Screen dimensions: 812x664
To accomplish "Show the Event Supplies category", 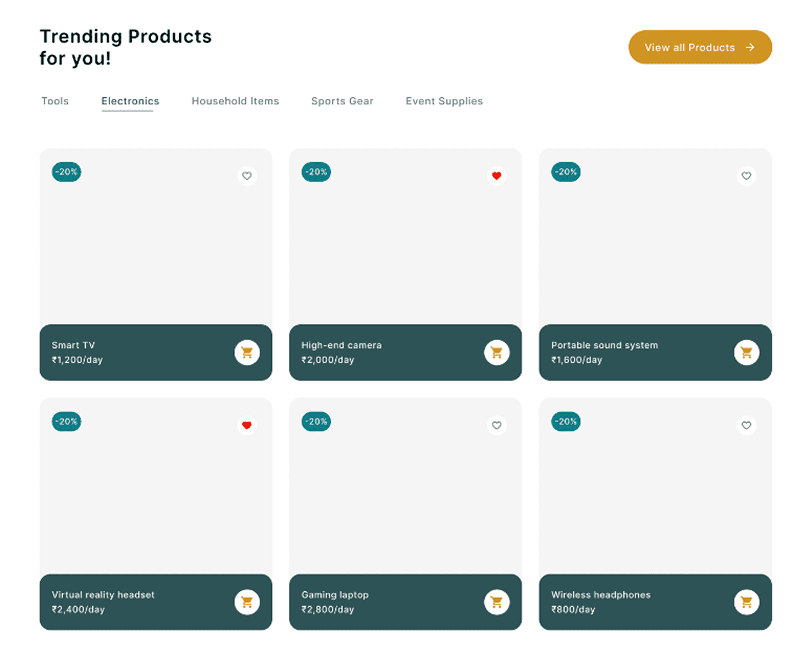I will (444, 101).
